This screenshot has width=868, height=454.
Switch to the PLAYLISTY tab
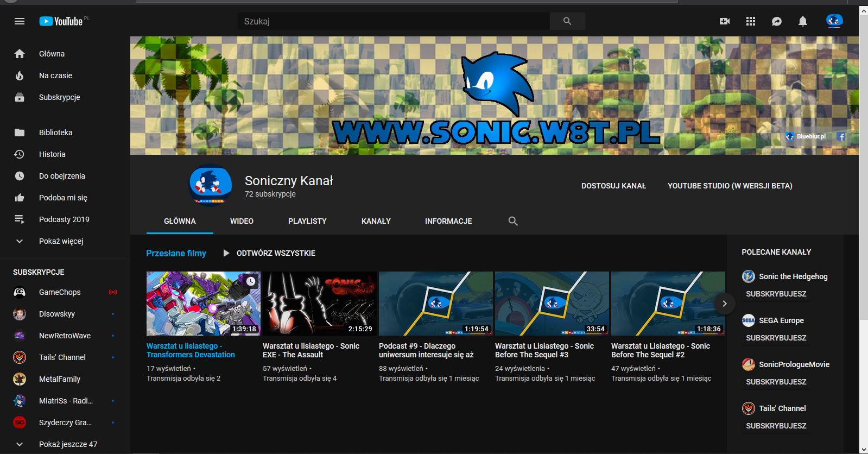(307, 221)
